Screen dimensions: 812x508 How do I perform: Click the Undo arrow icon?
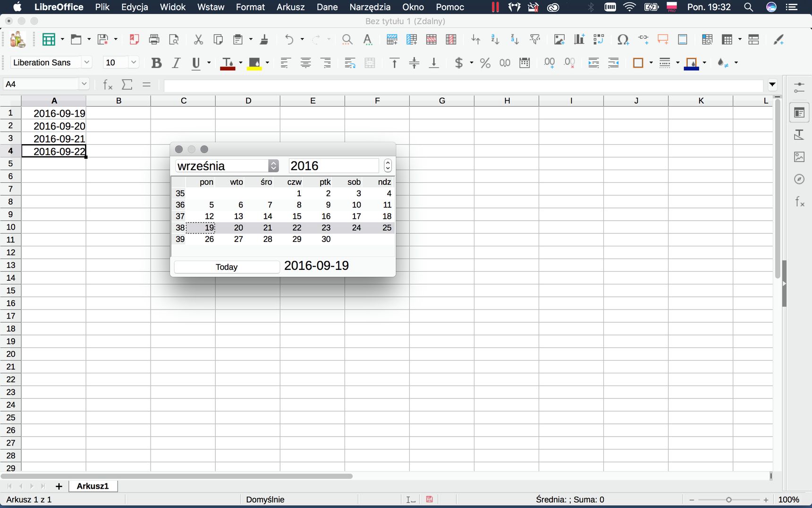(289, 40)
